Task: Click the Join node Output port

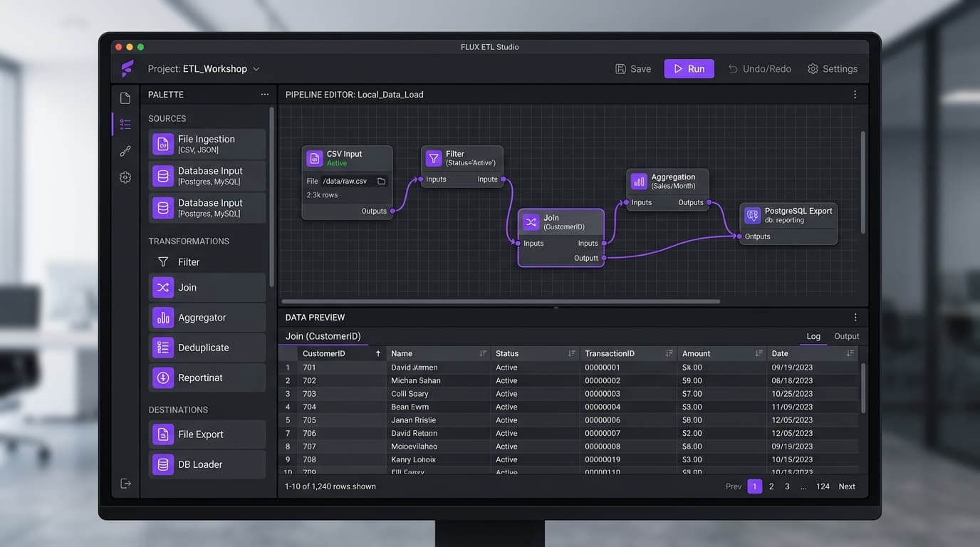Action: 604,258
